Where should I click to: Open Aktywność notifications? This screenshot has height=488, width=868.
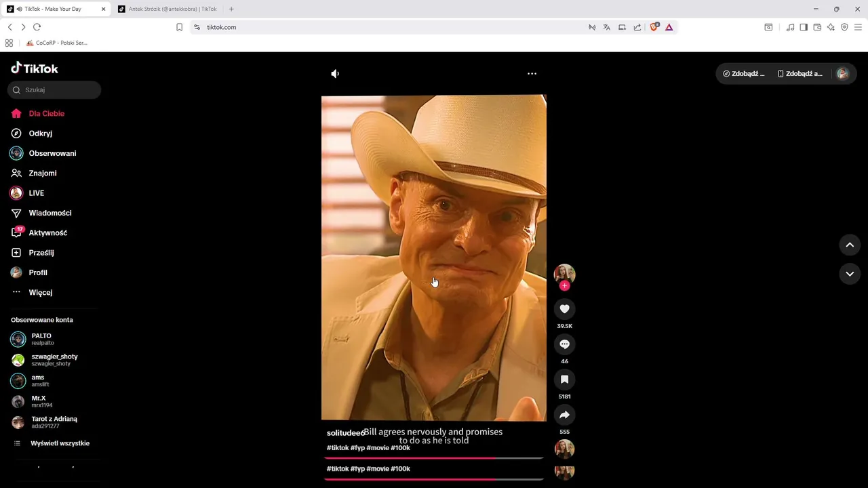(x=39, y=232)
